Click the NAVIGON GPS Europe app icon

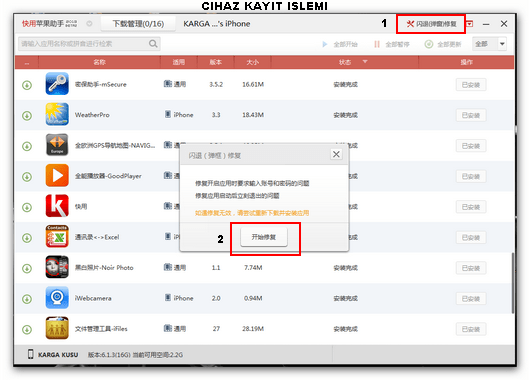[x=57, y=145]
